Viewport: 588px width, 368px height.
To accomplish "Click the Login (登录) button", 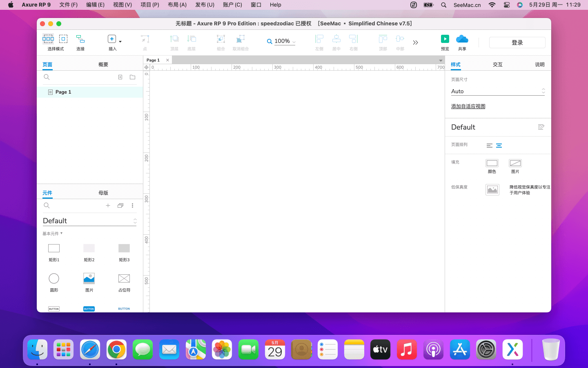I will tap(517, 43).
